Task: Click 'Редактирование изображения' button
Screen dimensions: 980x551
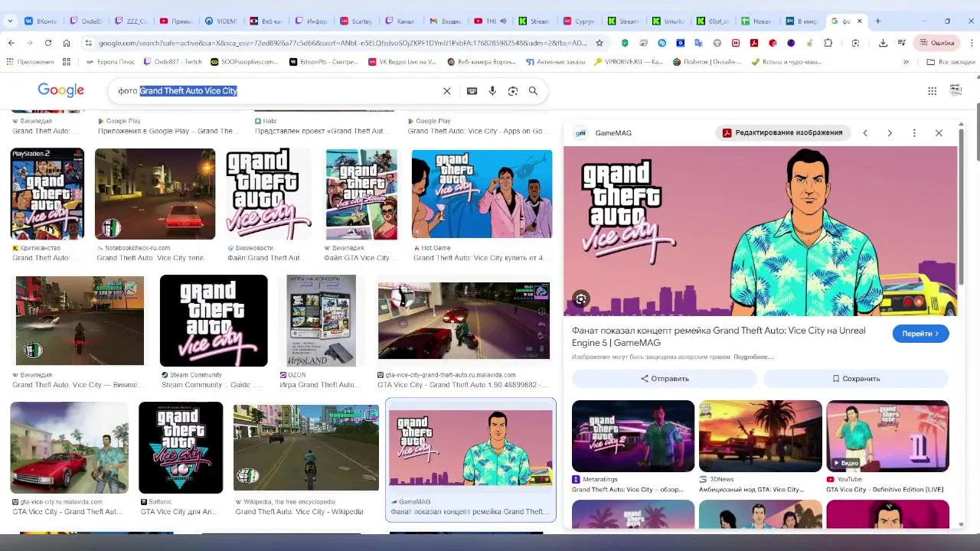Action: [x=782, y=133]
